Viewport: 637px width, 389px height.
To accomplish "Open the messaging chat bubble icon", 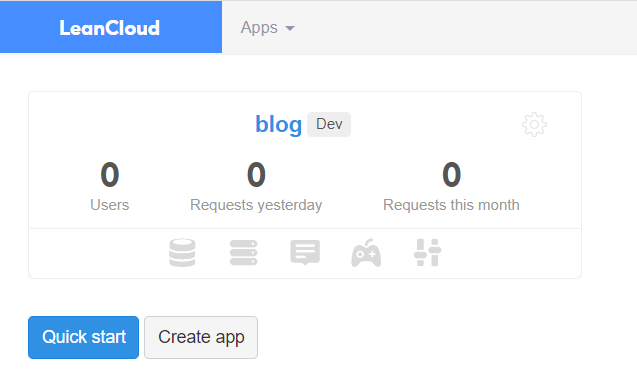I will tap(305, 253).
